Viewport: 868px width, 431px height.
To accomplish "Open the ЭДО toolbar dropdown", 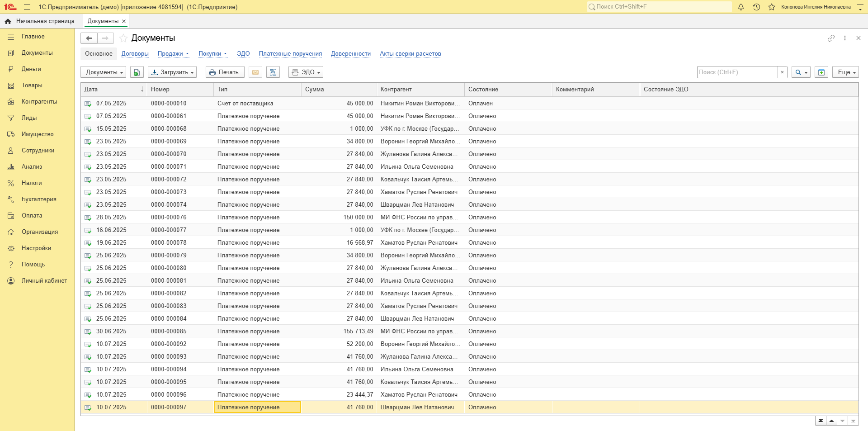I will (x=306, y=72).
